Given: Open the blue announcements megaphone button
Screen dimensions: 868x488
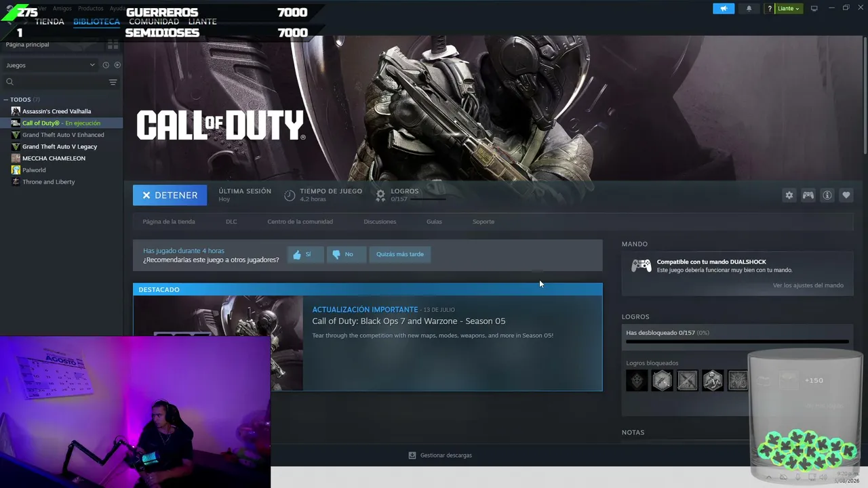Looking at the screenshot, I should [724, 8].
